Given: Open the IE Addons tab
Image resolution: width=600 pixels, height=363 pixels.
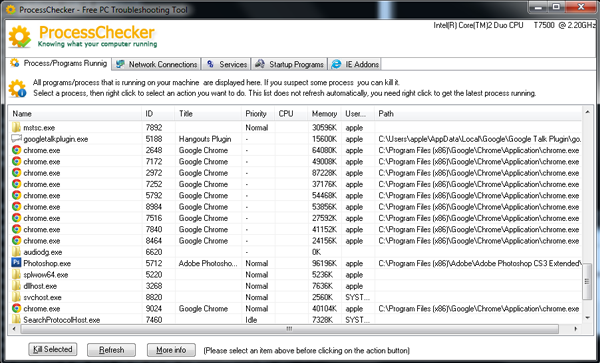Looking at the screenshot, I should pyautogui.click(x=355, y=64).
